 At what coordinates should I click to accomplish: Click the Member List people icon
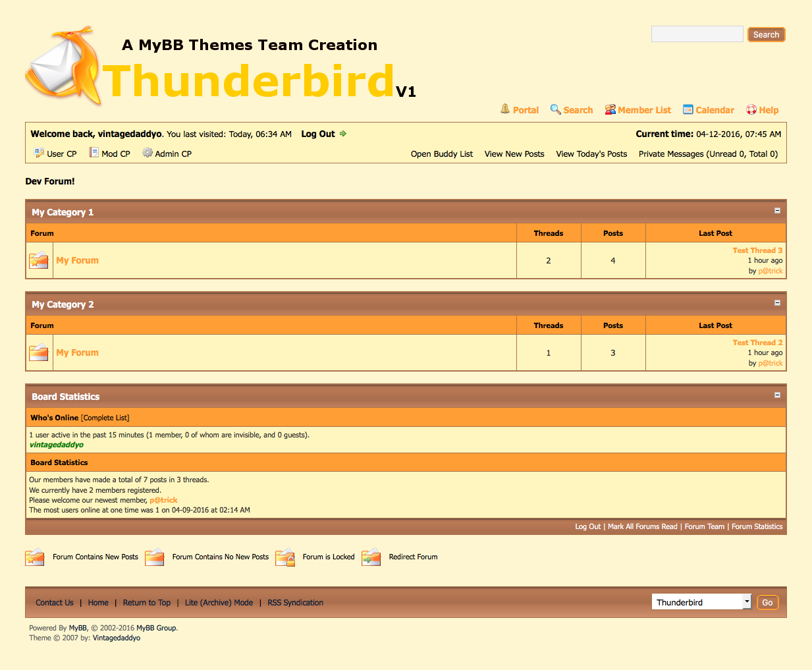pos(610,110)
